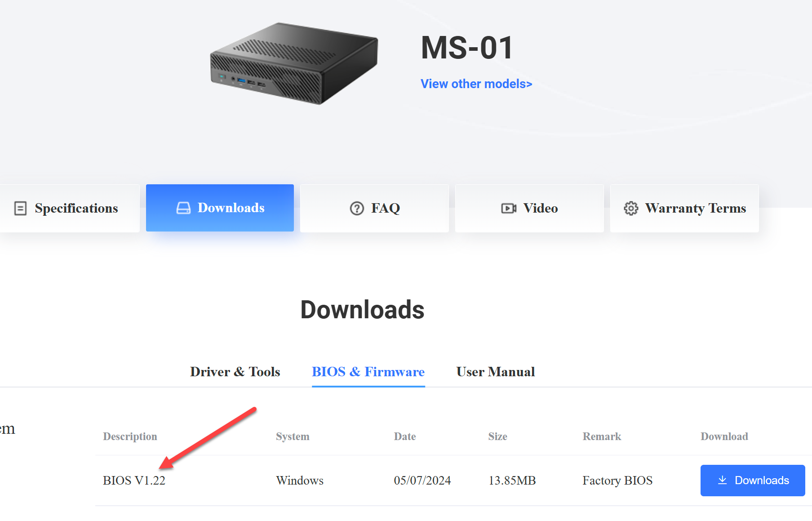
Task: Click the date '05/07/2024'
Action: (x=422, y=481)
